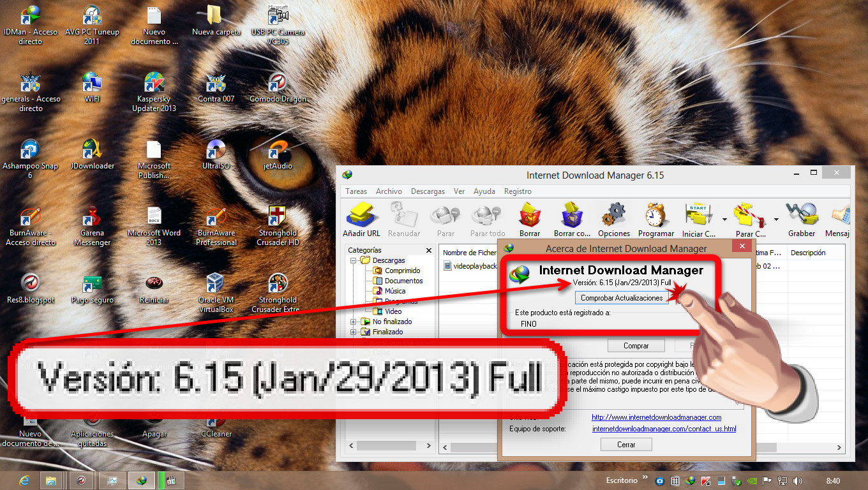The image size is (868, 490).
Task: Select the Reiniciar desktop icon
Action: coord(154,288)
